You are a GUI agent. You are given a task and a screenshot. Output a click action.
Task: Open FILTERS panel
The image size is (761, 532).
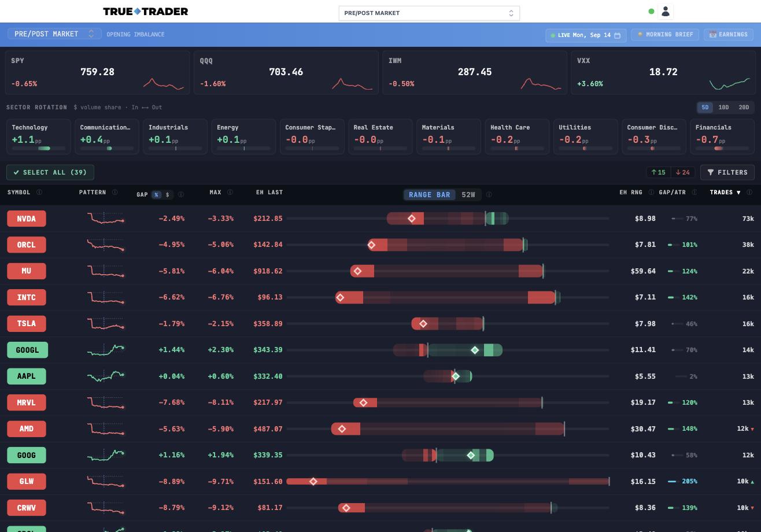click(x=727, y=172)
